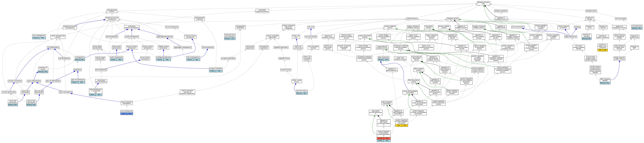
Task: Select the 'cell morphogenesis' node
Action: (39, 37)
